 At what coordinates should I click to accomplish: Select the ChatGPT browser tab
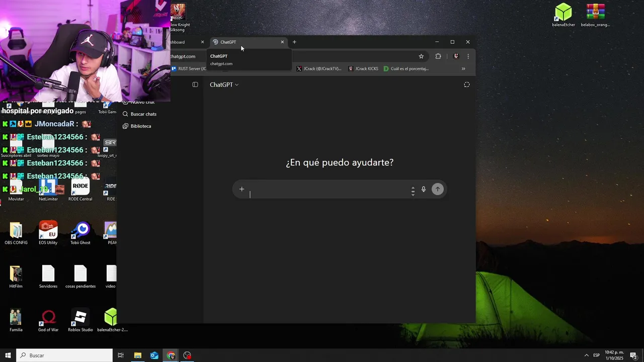[248, 42]
